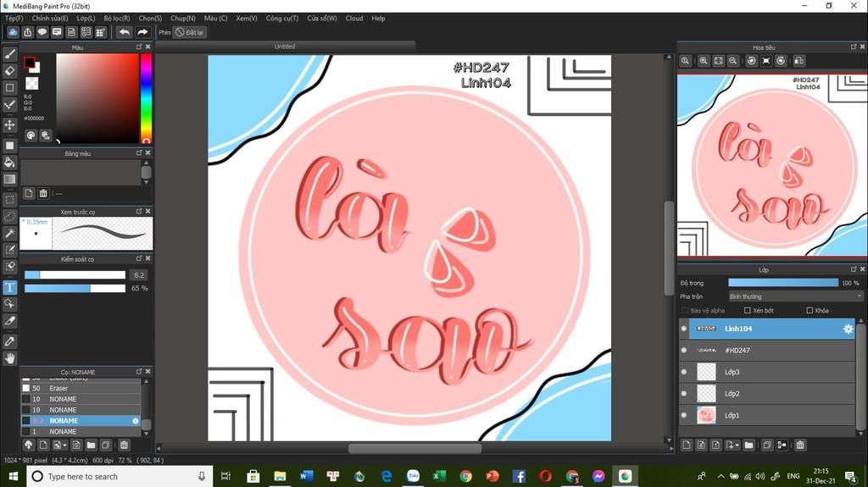The width and height of the screenshot is (868, 487).
Task: Click the Redo arrow in top toolbar
Action: point(142,32)
